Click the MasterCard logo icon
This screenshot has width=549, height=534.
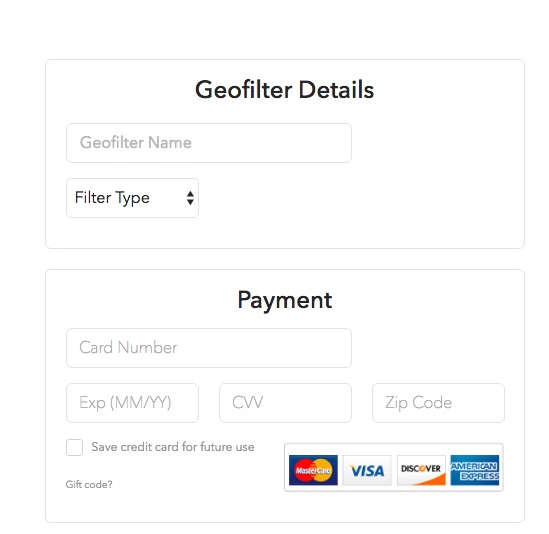tap(313, 470)
